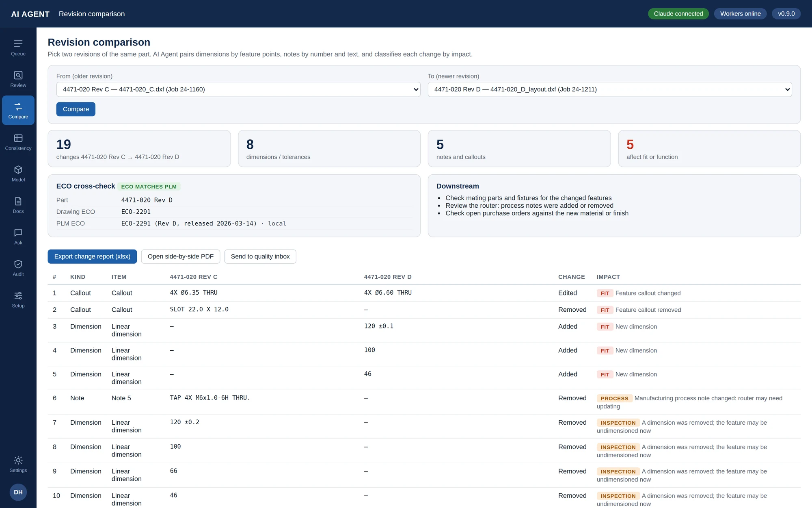Export change report as xlsx
The width and height of the screenshot is (812, 508).
(92, 256)
